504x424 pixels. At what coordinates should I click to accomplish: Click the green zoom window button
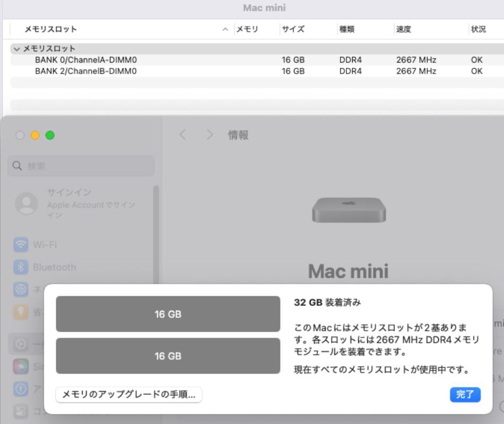click(x=50, y=135)
